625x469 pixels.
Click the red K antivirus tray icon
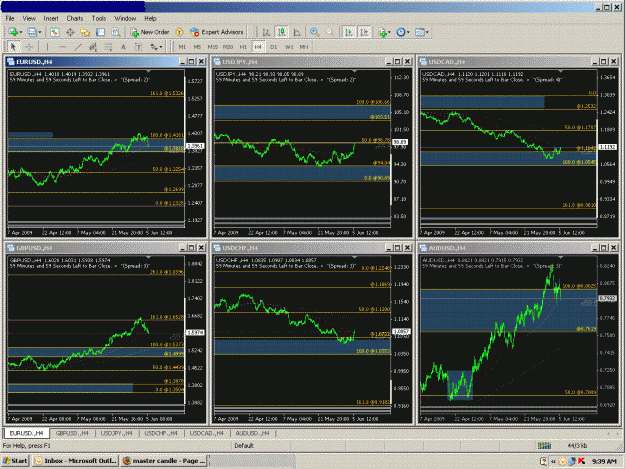point(582,461)
